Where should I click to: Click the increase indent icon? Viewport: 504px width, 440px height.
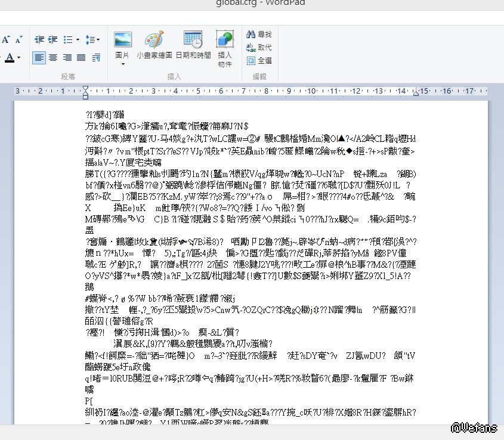pyautogui.click(x=52, y=39)
